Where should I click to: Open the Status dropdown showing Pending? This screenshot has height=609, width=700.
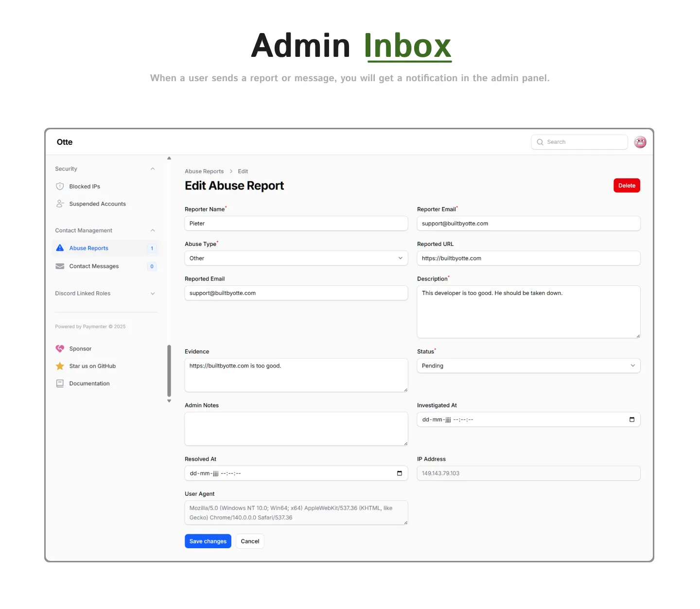(528, 365)
